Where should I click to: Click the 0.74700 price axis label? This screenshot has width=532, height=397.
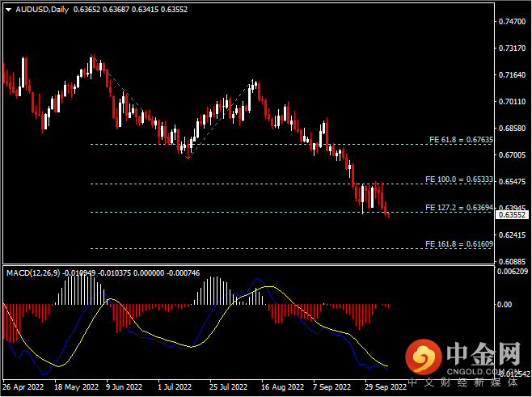click(x=512, y=22)
